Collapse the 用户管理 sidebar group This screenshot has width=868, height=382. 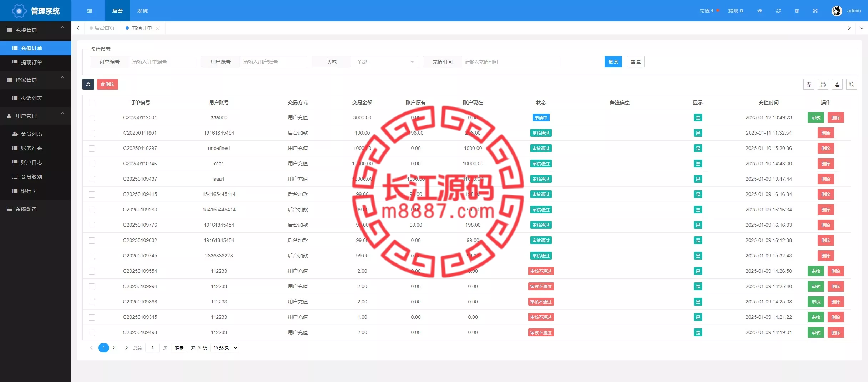(36, 116)
